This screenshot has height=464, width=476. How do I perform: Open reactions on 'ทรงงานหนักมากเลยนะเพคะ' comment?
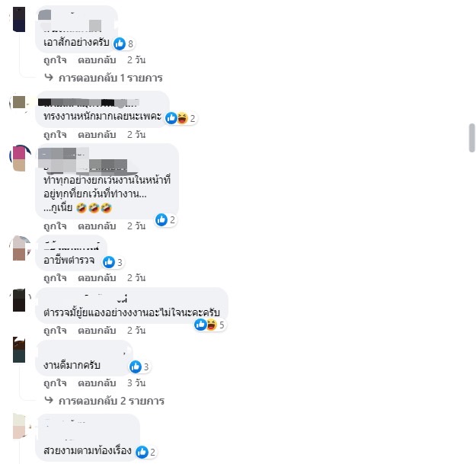pos(181,118)
